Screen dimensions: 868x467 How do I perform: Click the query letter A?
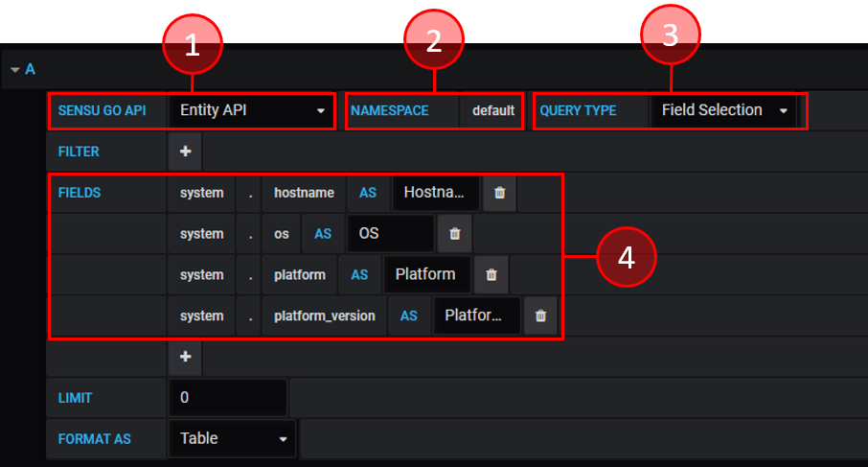30,69
